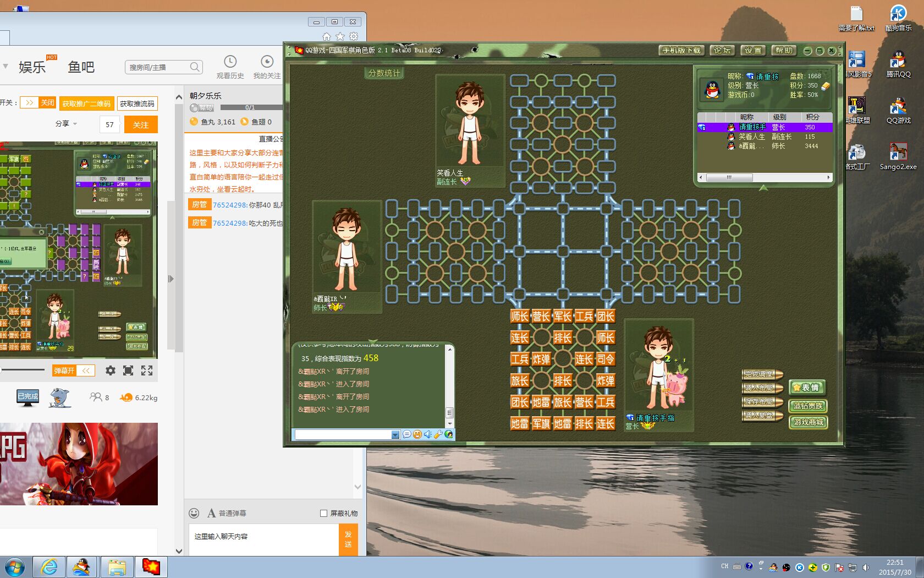Open 观看历史 watch history clock icon
Viewport: 924px width, 578px height.
(230, 62)
